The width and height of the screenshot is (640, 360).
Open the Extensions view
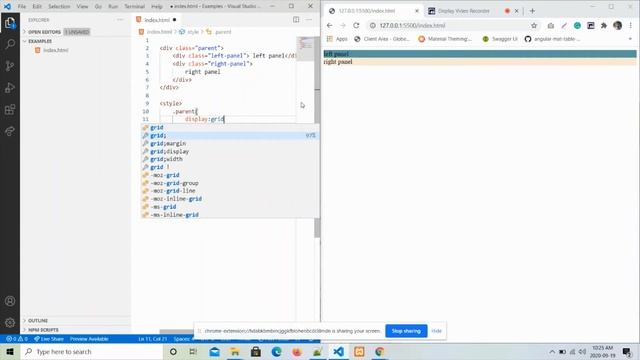[10, 109]
